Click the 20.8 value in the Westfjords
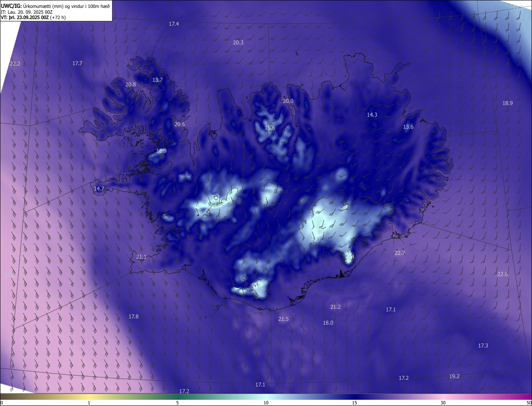This screenshot has width=532, height=406. pyautogui.click(x=131, y=84)
